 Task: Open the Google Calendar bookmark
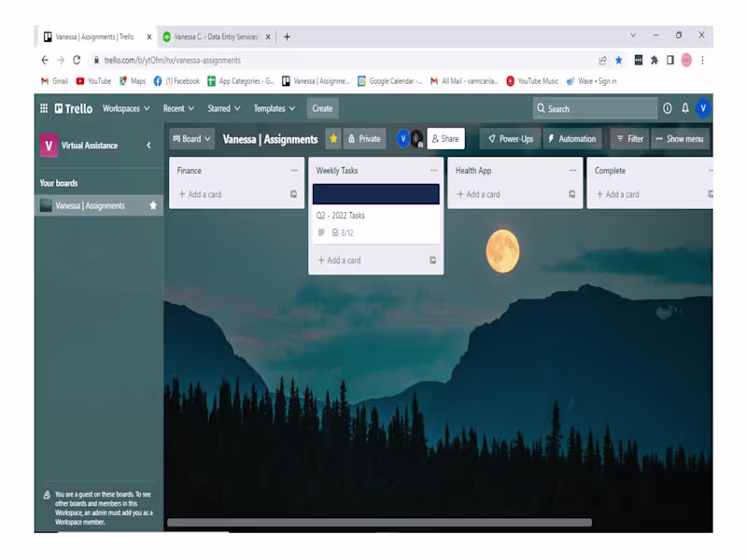tap(389, 81)
